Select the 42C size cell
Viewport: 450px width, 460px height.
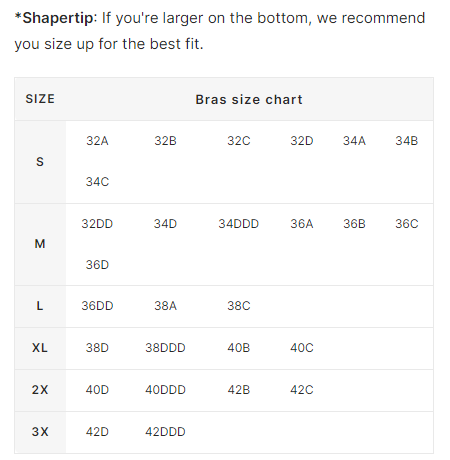302,390
